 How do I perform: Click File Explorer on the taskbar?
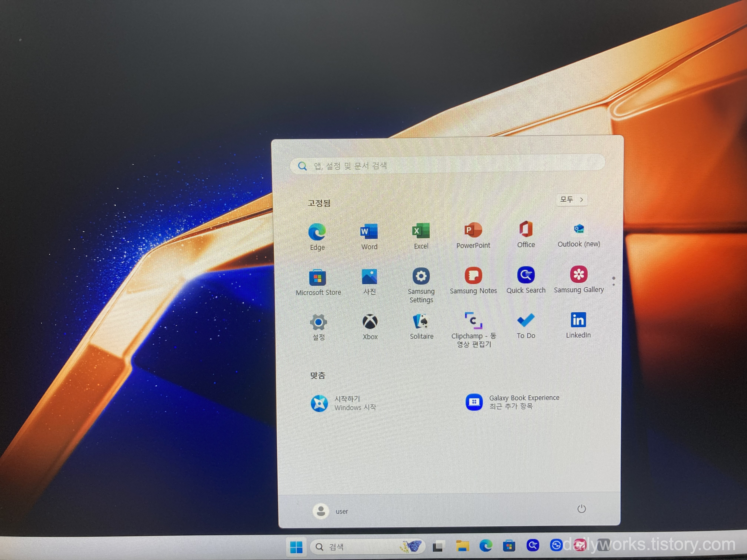(462, 546)
